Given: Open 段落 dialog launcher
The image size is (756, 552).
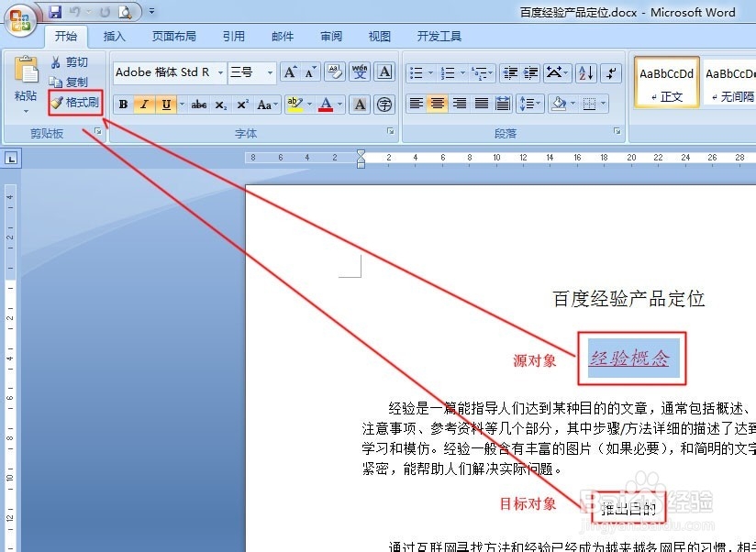Looking at the screenshot, I should (x=617, y=131).
